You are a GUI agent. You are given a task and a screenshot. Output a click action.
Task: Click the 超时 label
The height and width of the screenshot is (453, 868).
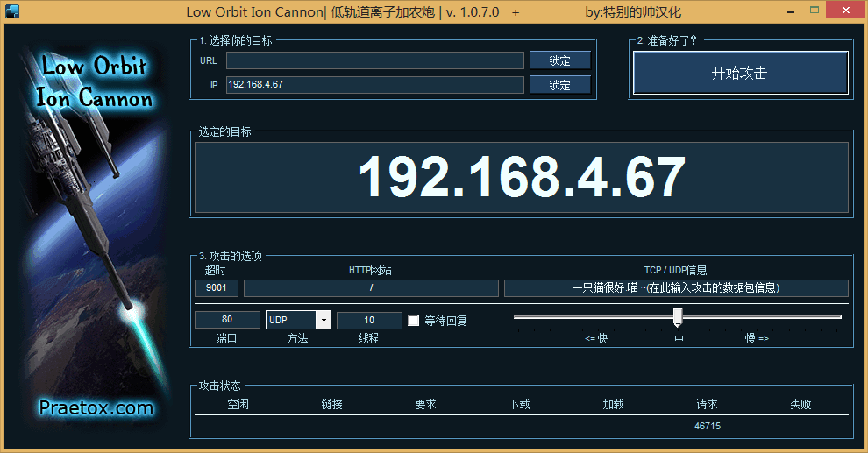point(216,270)
